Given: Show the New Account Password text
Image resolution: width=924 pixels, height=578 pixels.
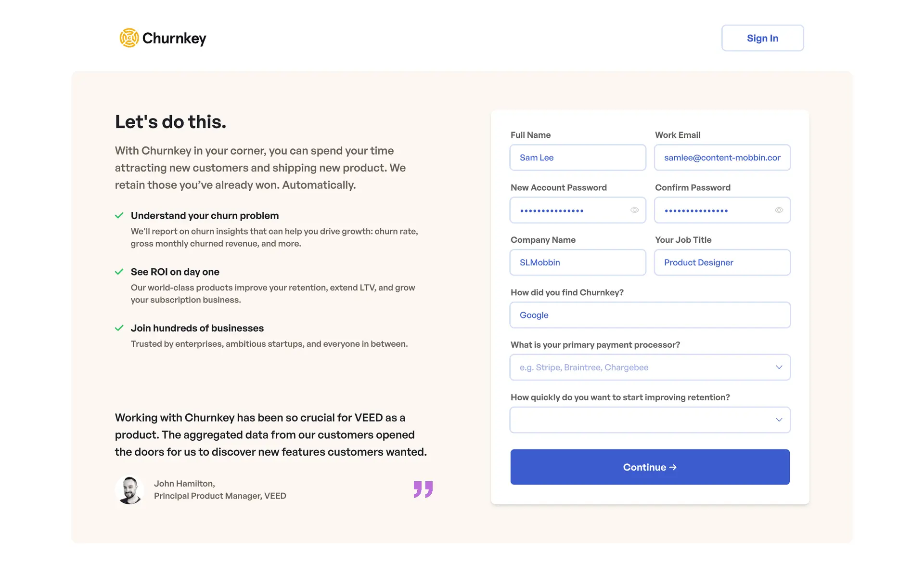Looking at the screenshot, I should [x=634, y=210].
